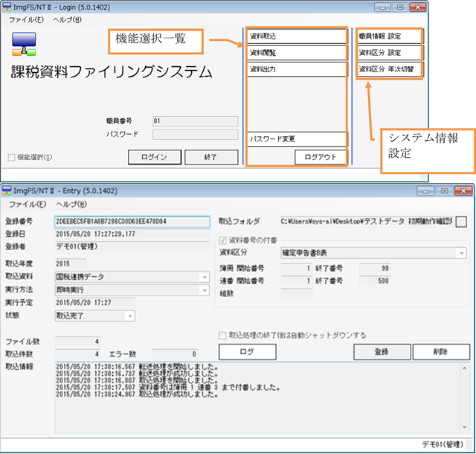Viewport: 476px width, 454px height.
Task: Click the ログアウト button
Action: (x=321, y=157)
